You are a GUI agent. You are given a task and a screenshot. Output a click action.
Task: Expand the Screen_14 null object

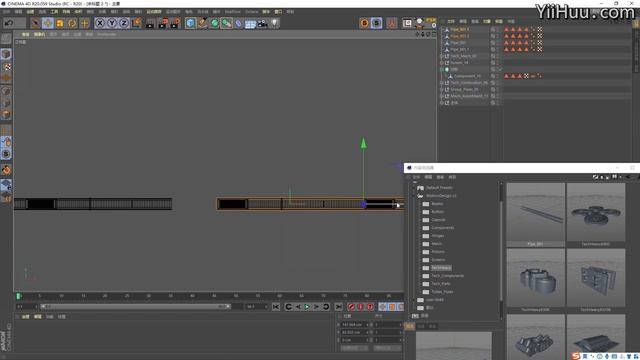click(442, 63)
